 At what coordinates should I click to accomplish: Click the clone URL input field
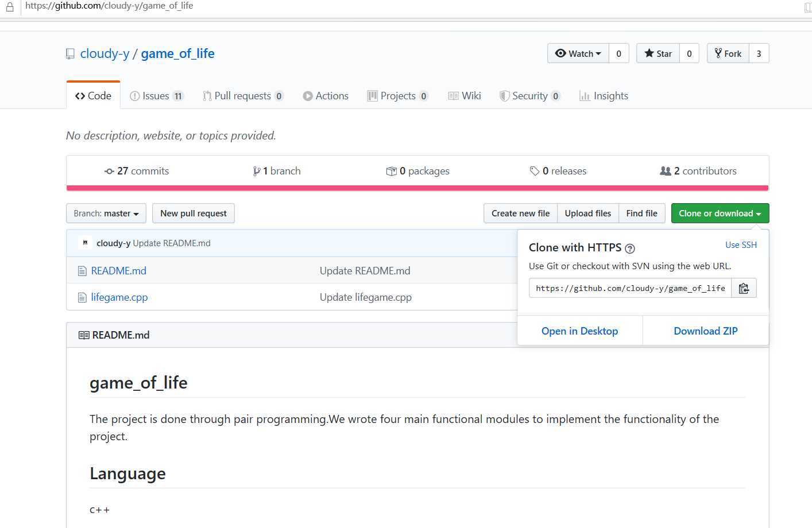coord(631,288)
